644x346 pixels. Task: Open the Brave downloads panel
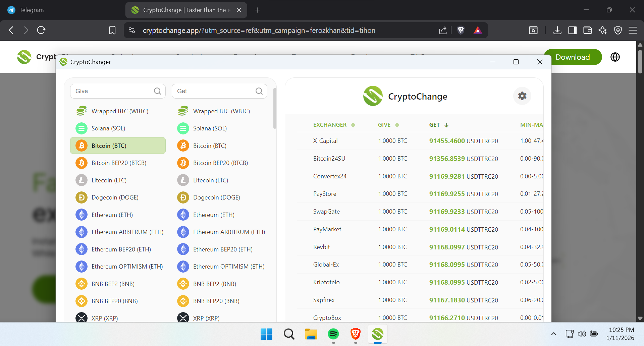[x=557, y=30]
